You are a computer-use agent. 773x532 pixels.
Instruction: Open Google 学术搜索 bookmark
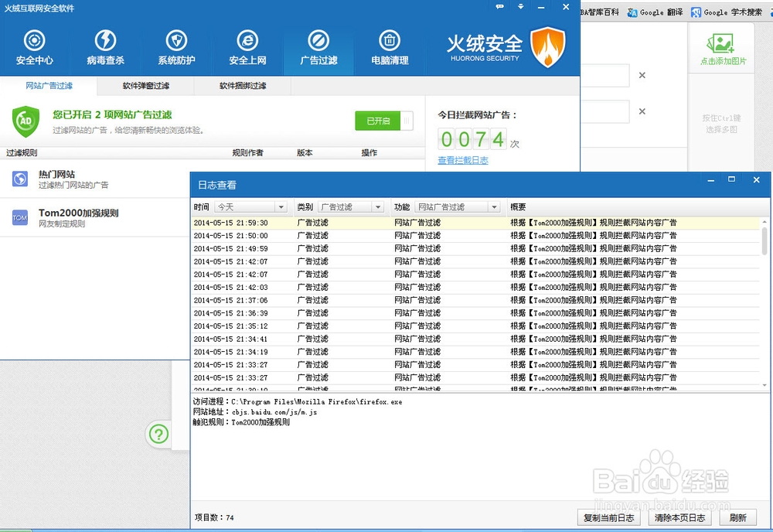(x=726, y=12)
